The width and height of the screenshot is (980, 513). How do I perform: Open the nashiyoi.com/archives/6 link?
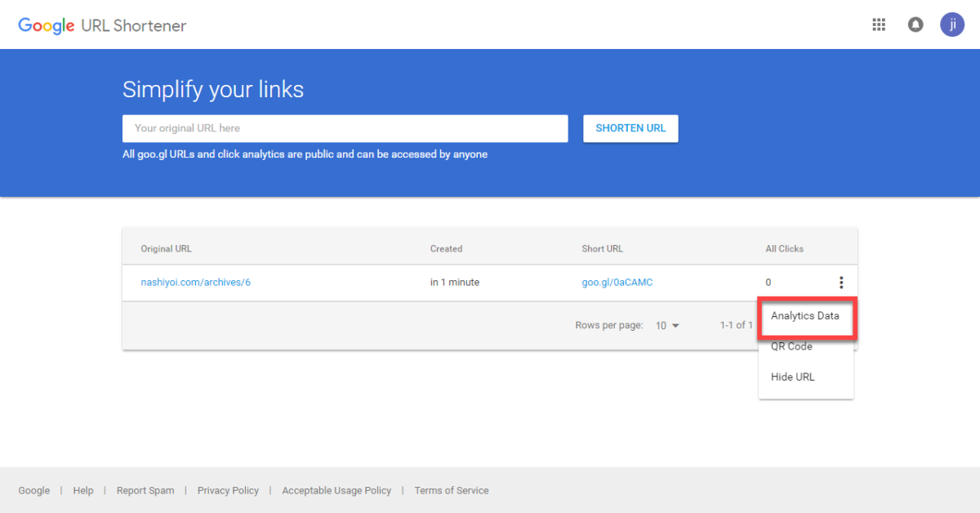[196, 283]
